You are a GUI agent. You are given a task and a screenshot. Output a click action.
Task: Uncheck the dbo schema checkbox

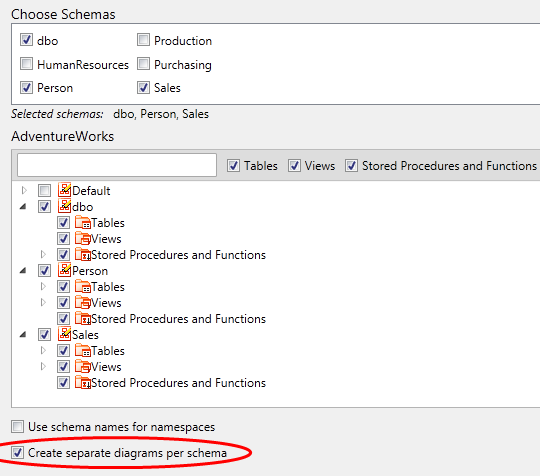click(26, 40)
